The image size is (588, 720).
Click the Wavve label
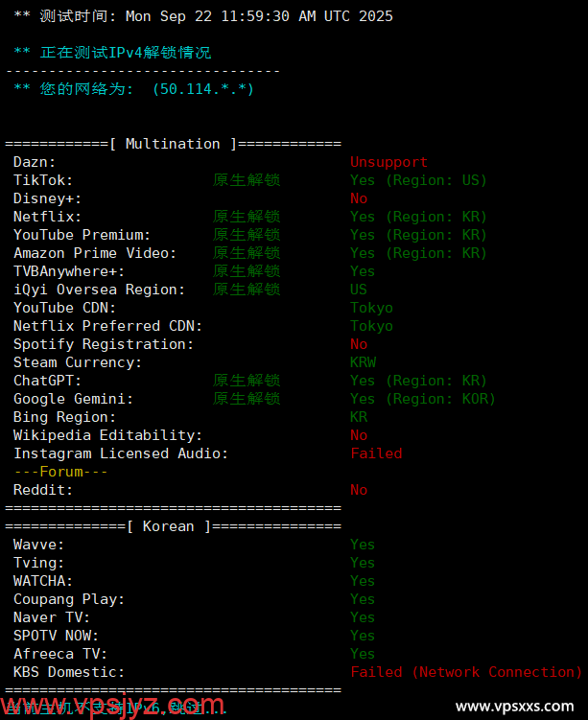38,545
